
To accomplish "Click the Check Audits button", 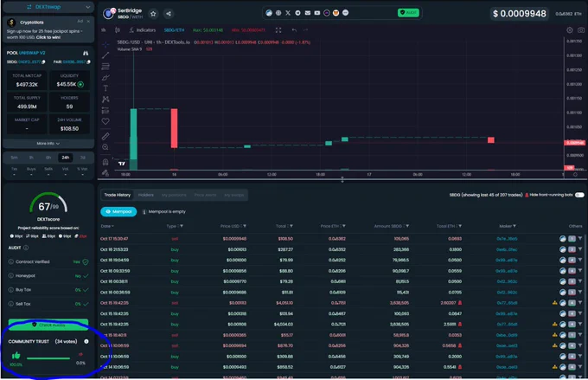I will (48, 325).
